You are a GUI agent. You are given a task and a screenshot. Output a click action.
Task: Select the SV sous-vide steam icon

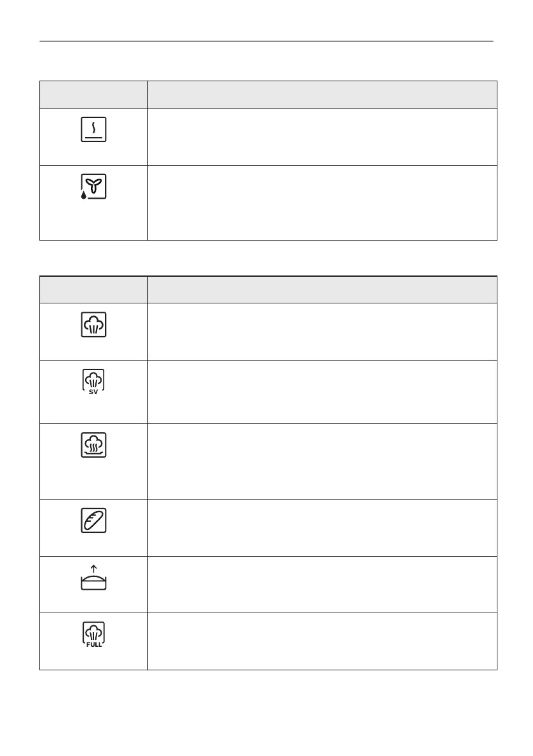pyautogui.click(x=94, y=382)
